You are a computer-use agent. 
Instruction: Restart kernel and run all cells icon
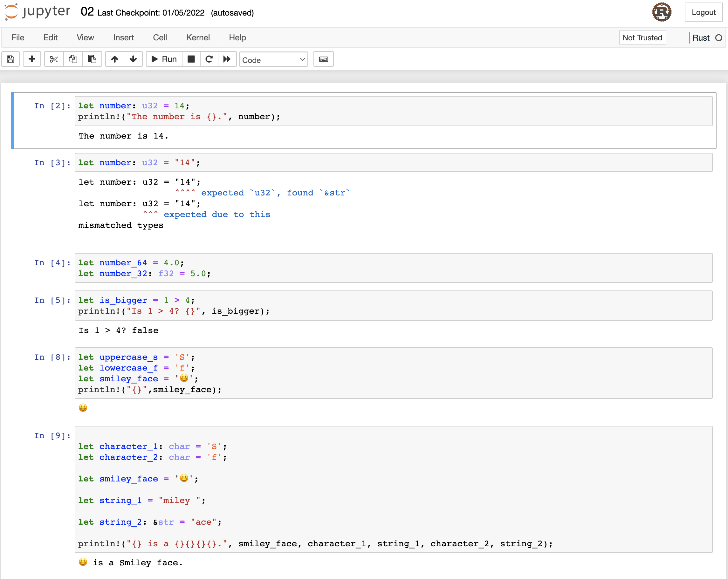tap(227, 59)
